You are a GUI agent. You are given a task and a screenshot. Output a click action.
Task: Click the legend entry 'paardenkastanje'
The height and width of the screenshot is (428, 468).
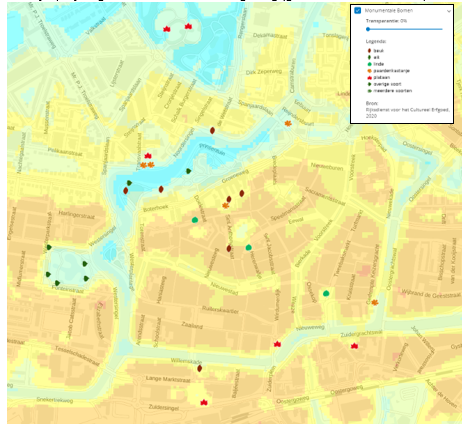(392, 71)
